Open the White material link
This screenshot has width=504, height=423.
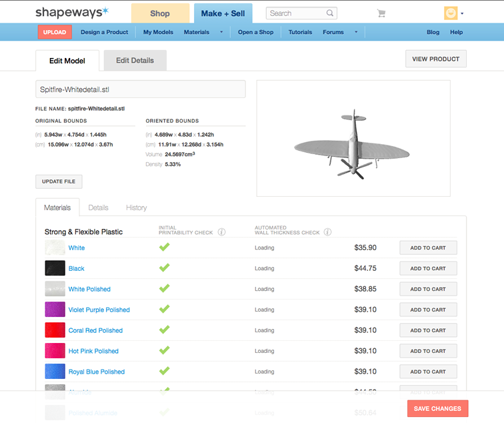pos(77,248)
